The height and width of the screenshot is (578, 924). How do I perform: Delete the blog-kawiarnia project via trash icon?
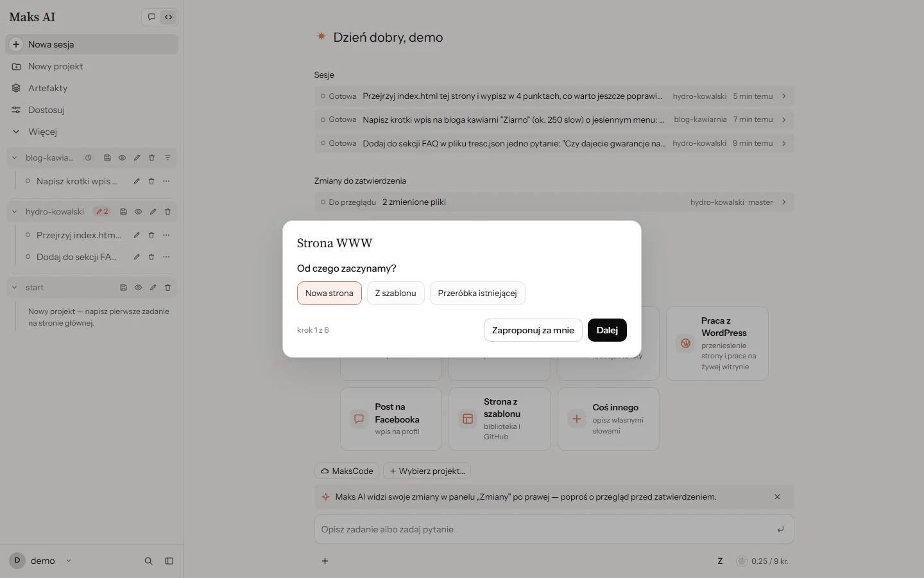point(152,158)
